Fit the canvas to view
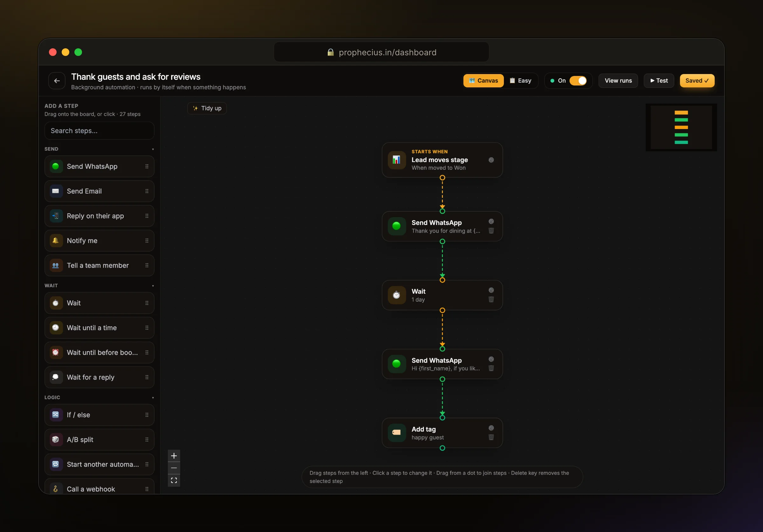Screen dimensions: 763x532 pyautogui.click(x=174, y=481)
